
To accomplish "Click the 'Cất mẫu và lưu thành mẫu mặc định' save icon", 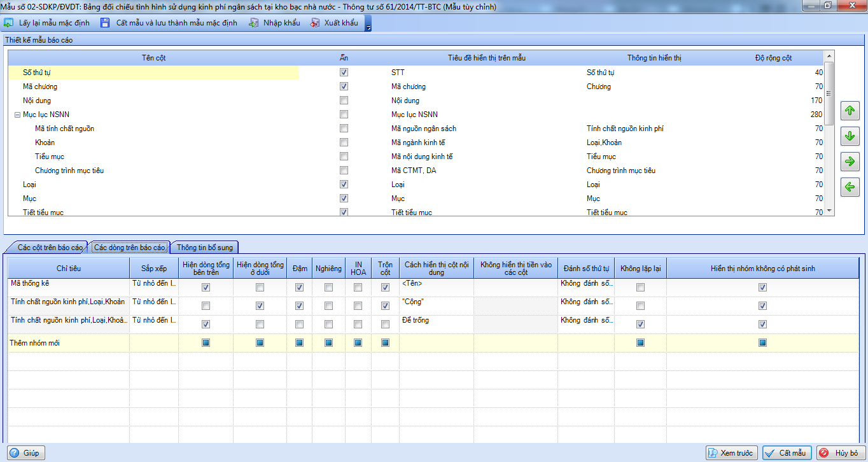I will tap(104, 23).
